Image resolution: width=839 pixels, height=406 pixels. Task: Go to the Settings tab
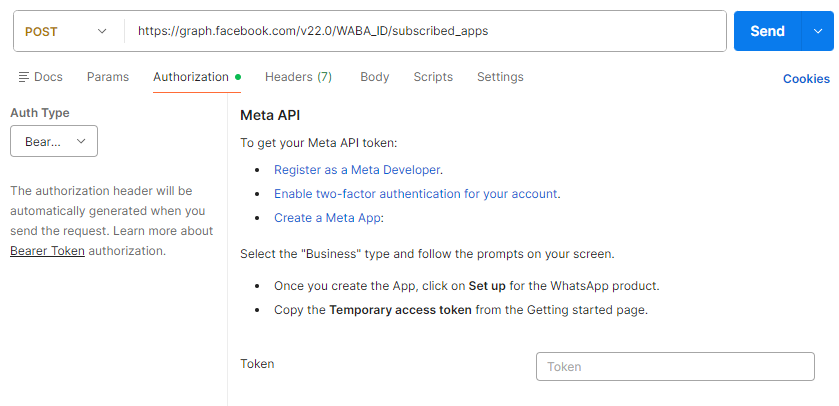point(500,77)
